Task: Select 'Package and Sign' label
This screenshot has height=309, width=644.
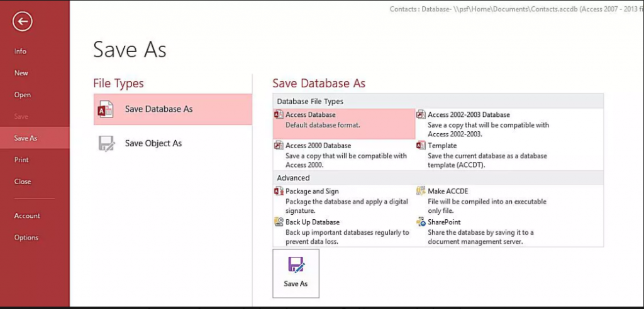Action: [312, 191]
